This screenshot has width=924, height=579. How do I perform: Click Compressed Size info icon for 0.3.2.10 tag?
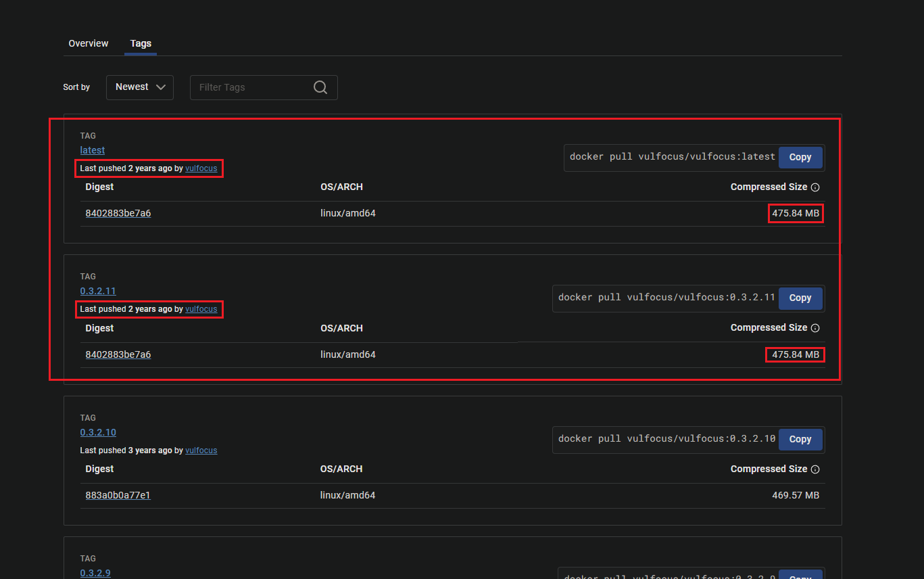click(x=815, y=469)
